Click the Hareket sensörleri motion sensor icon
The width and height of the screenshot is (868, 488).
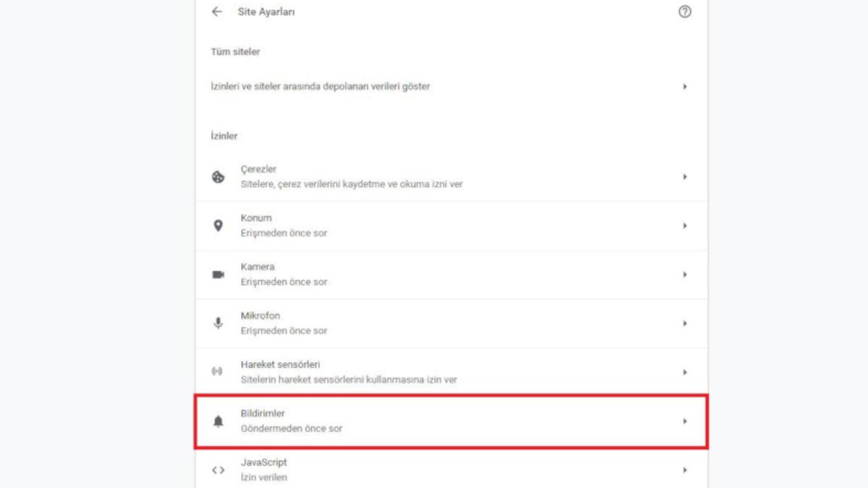[218, 372]
